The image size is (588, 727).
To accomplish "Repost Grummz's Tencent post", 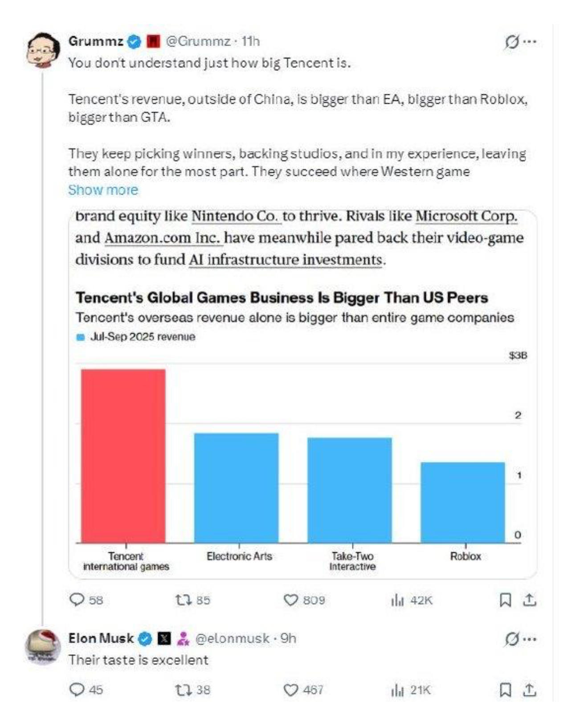I will click(x=183, y=600).
